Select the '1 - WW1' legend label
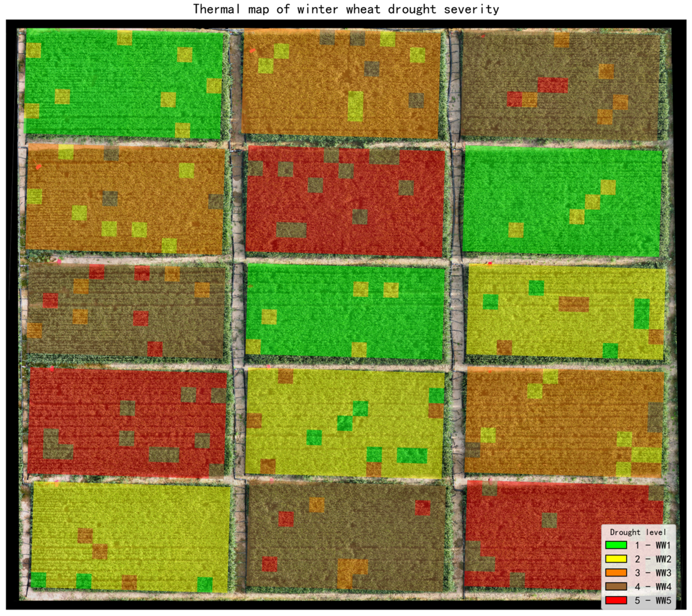The height and width of the screenshot is (616, 692). click(653, 545)
